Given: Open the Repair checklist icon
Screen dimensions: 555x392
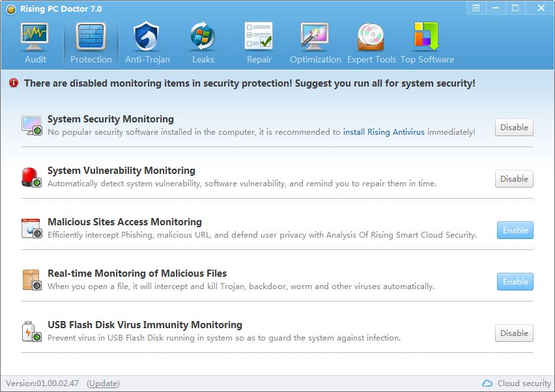Looking at the screenshot, I should click(259, 36).
